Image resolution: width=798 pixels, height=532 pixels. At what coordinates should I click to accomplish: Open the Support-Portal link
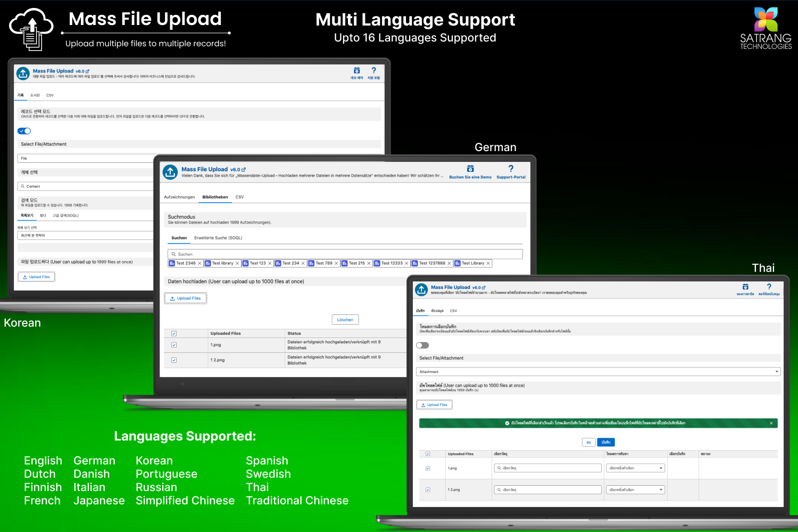pos(511,177)
